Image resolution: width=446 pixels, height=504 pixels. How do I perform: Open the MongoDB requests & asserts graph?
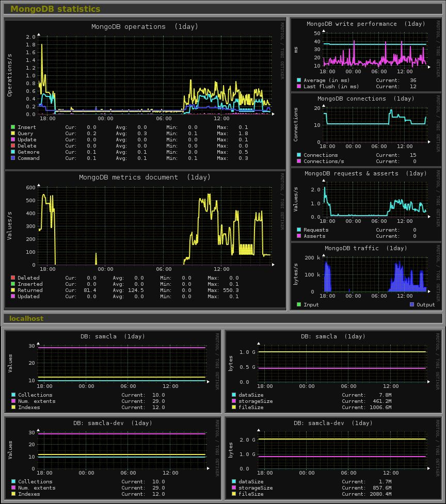(367, 204)
